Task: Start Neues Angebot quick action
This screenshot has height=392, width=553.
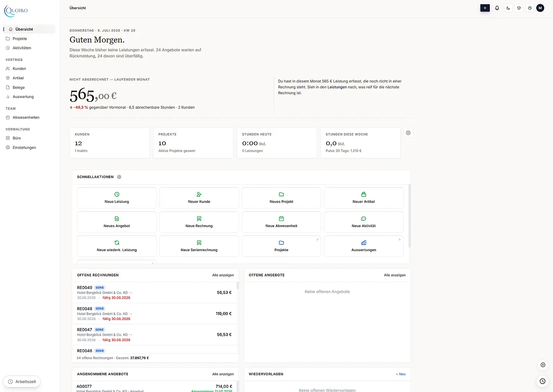Action: 117,222
